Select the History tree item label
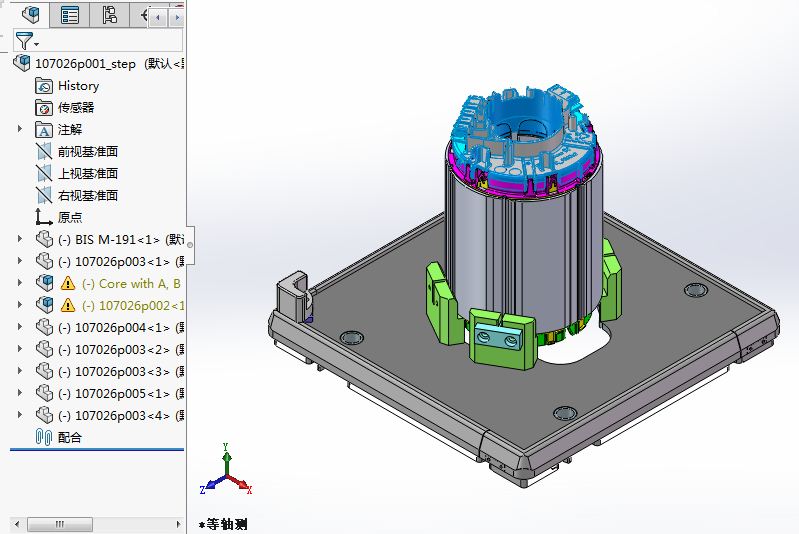 pos(78,86)
